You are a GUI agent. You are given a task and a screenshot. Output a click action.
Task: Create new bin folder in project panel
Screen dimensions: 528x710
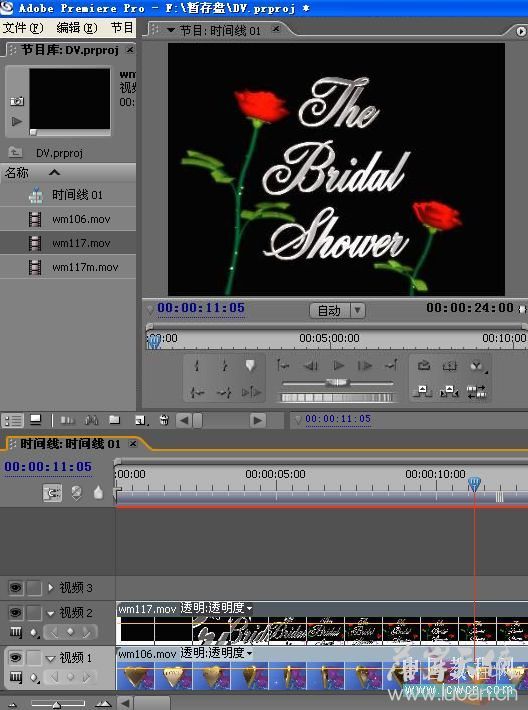tap(115, 421)
